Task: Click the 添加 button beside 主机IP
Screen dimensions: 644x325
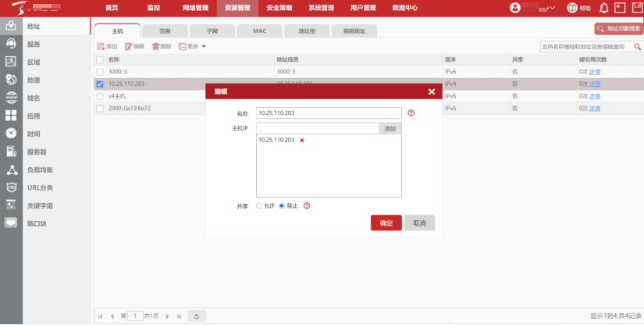Action: 390,129
